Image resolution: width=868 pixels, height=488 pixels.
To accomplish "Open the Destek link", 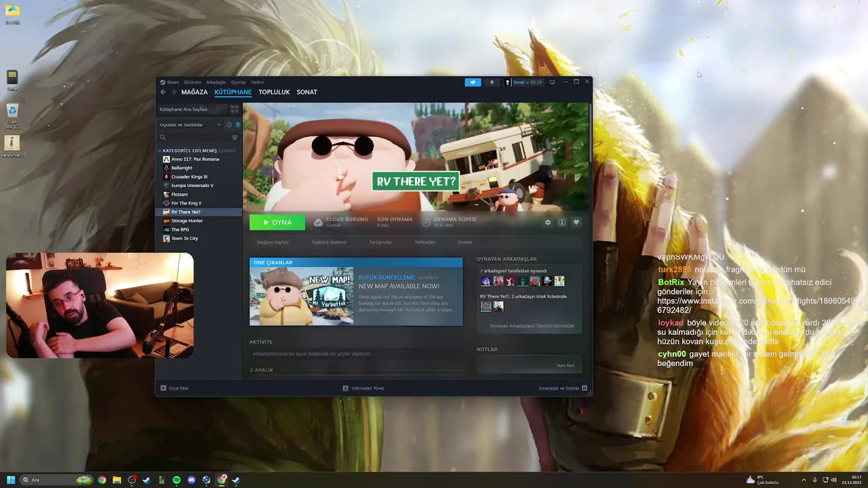I will click(x=465, y=242).
